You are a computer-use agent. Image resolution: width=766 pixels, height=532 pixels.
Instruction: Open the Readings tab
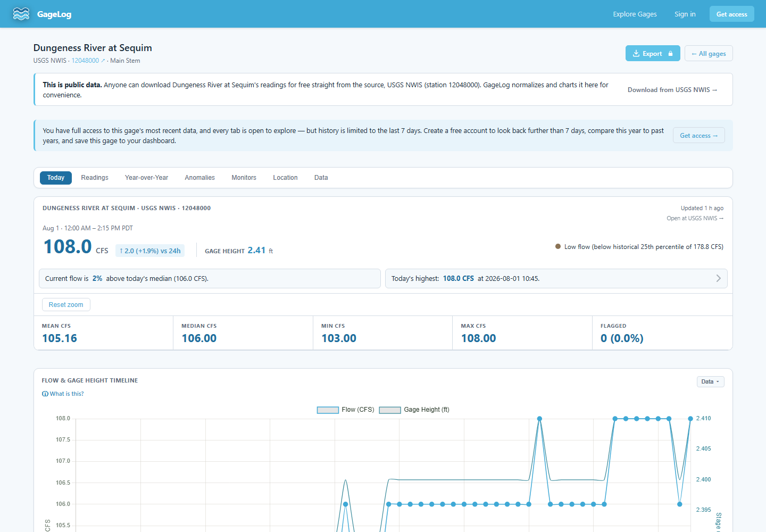95,178
